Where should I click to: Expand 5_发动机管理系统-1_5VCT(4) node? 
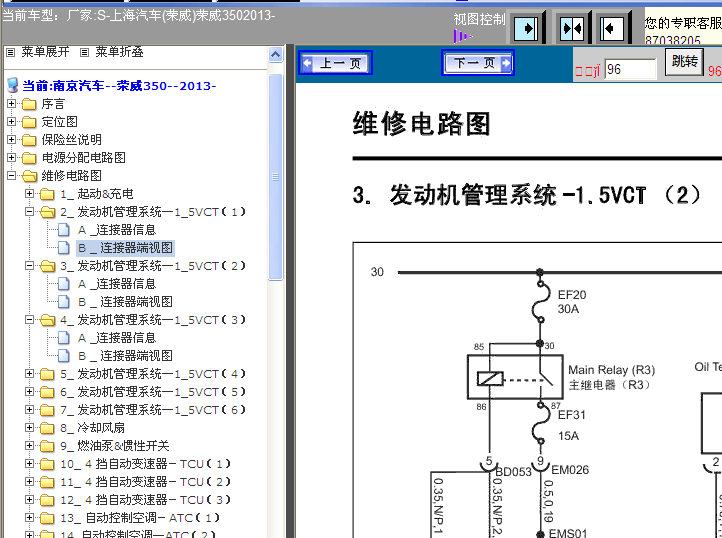pos(29,374)
